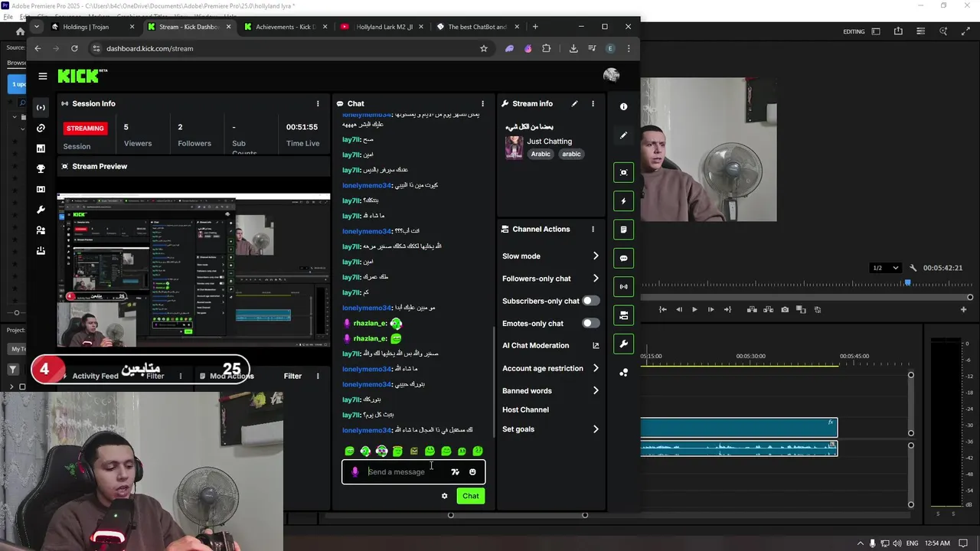Open the emoji picker in the chat box

[x=472, y=472]
